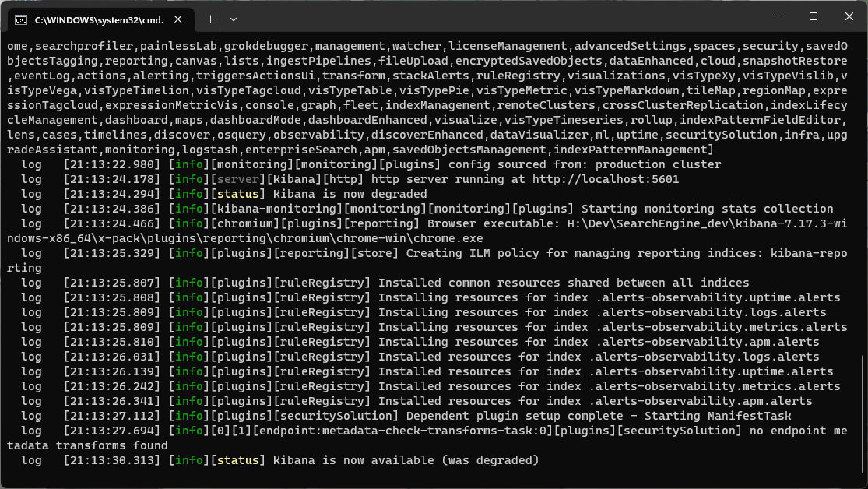The width and height of the screenshot is (868, 489).
Task: Minimize the terminal window
Action: coord(778,16)
